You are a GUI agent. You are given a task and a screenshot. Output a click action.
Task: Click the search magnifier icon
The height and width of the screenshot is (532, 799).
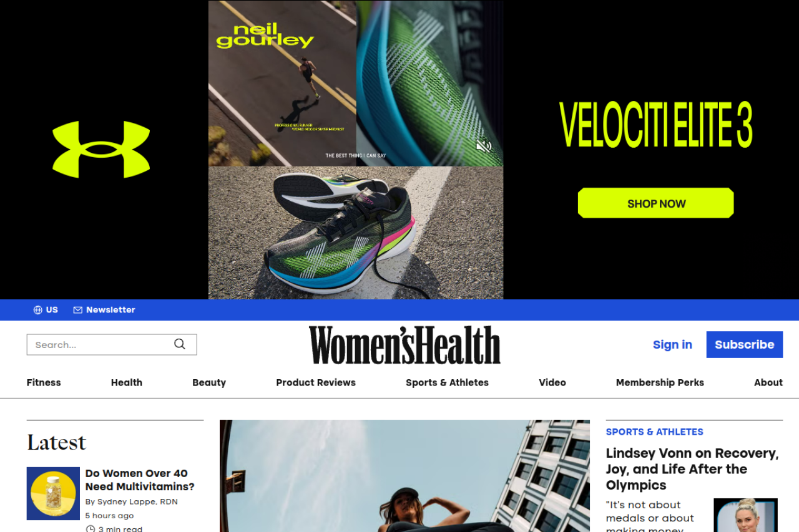pos(180,344)
